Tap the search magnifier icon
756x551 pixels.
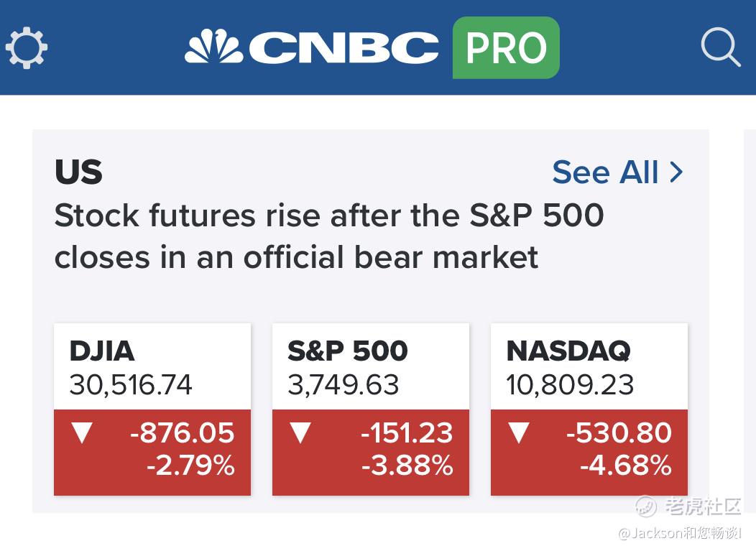point(720,47)
